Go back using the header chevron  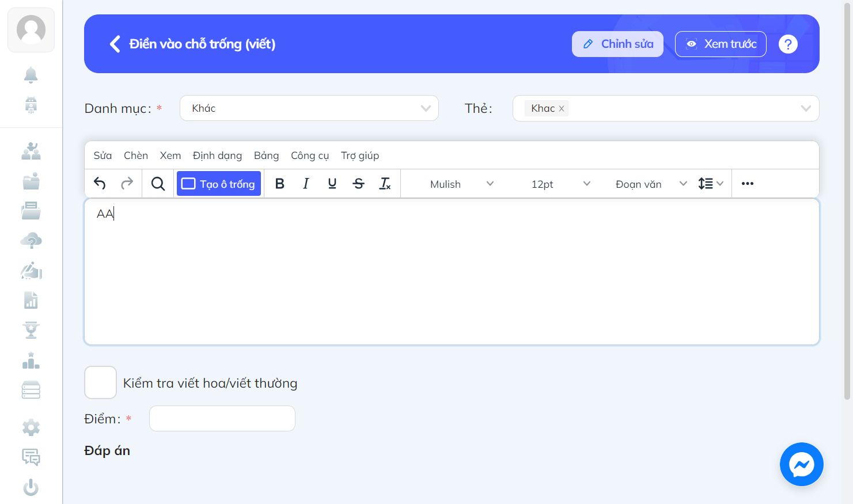(115, 44)
